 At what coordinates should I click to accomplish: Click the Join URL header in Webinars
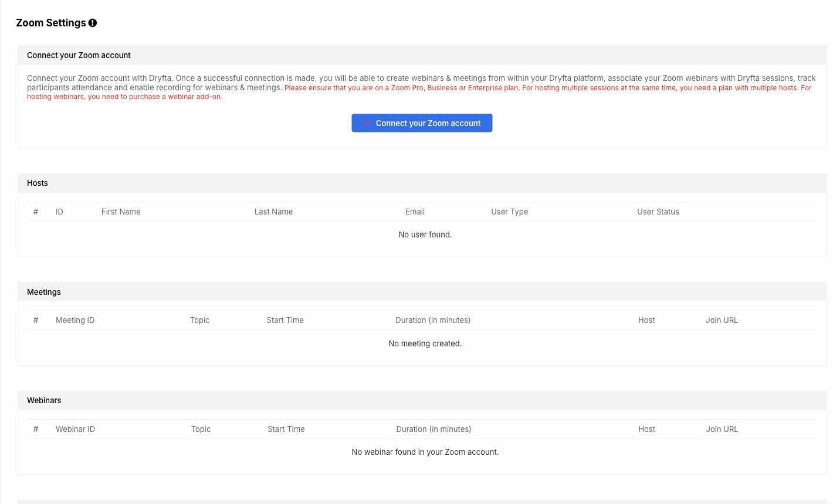click(x=722, y=429)
